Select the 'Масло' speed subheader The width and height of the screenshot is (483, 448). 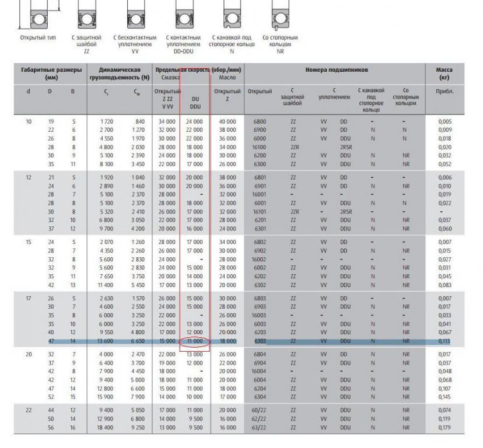[228, 78]
